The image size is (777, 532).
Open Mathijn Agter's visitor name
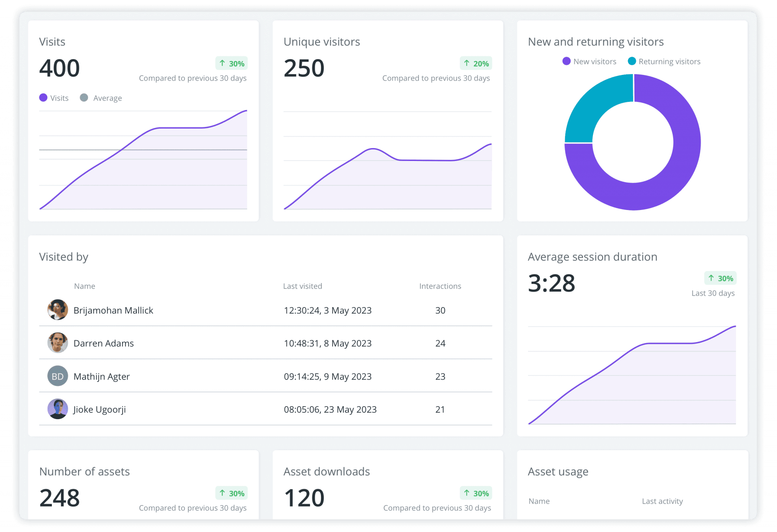(102, 376)
